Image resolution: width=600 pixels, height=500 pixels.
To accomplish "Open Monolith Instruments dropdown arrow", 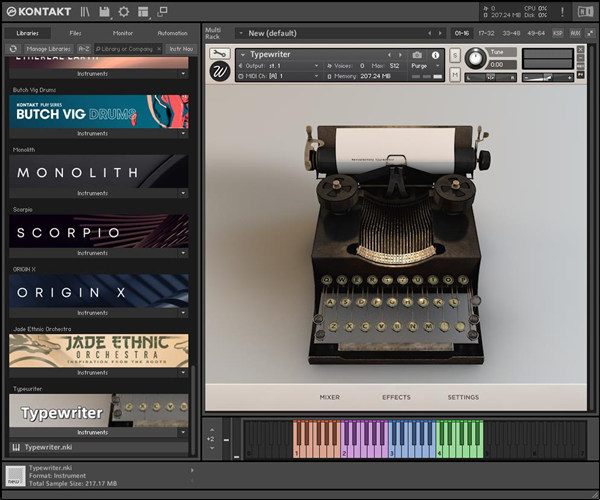I will pos(183,193).
